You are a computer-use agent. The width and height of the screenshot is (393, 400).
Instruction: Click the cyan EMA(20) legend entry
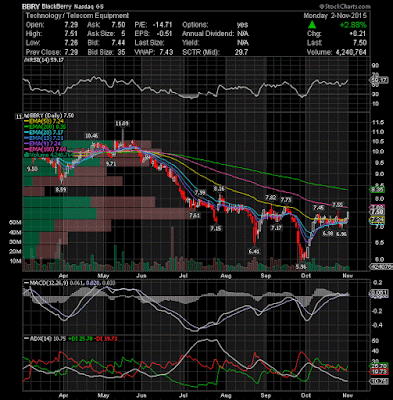pos(44,132)
